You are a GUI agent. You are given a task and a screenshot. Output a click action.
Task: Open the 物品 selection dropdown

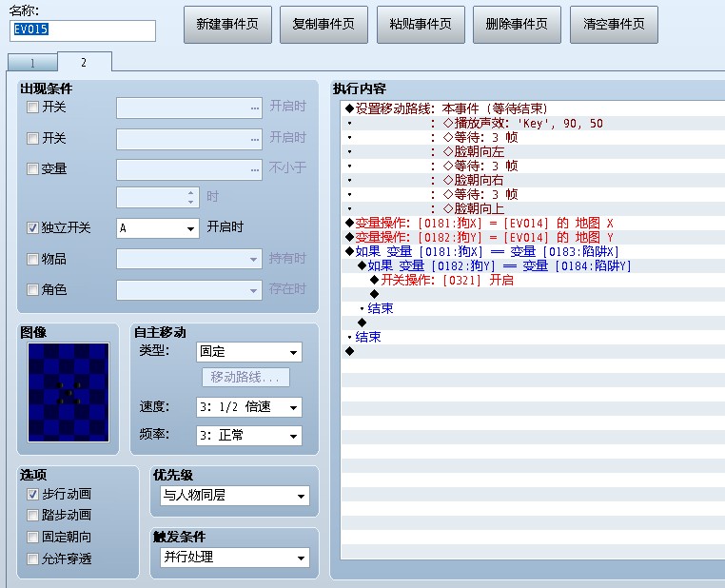tap(189, 260)
